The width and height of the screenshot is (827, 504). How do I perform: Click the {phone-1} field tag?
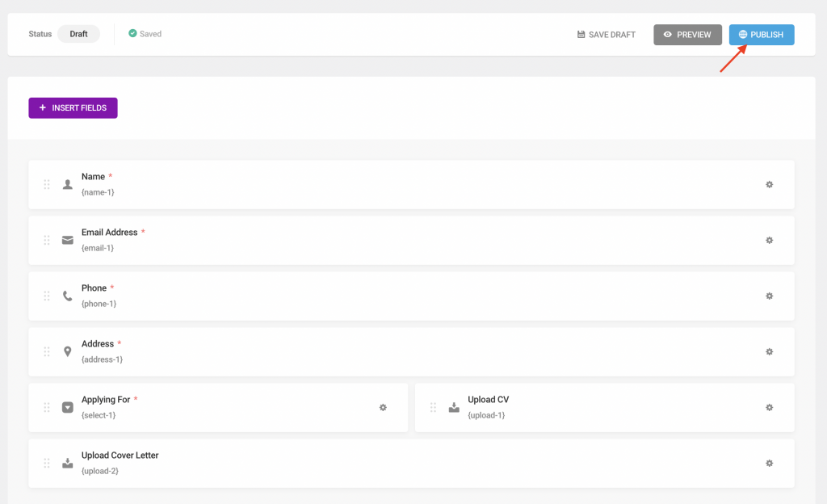tap(99, 304)
